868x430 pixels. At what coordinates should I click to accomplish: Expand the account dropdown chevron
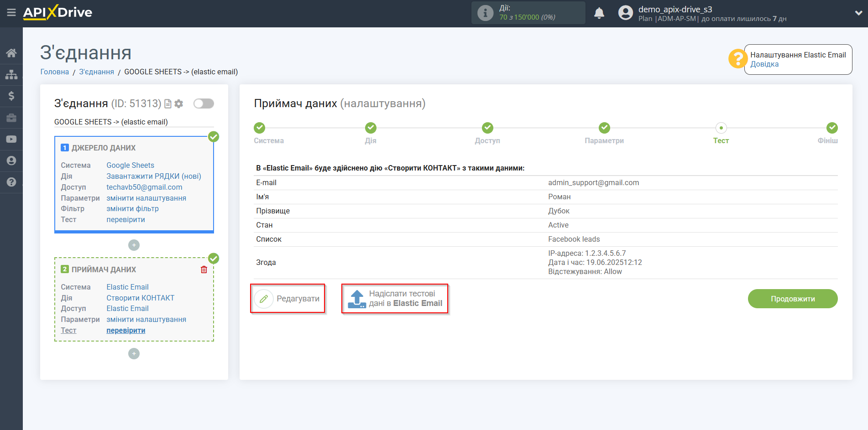858,13
